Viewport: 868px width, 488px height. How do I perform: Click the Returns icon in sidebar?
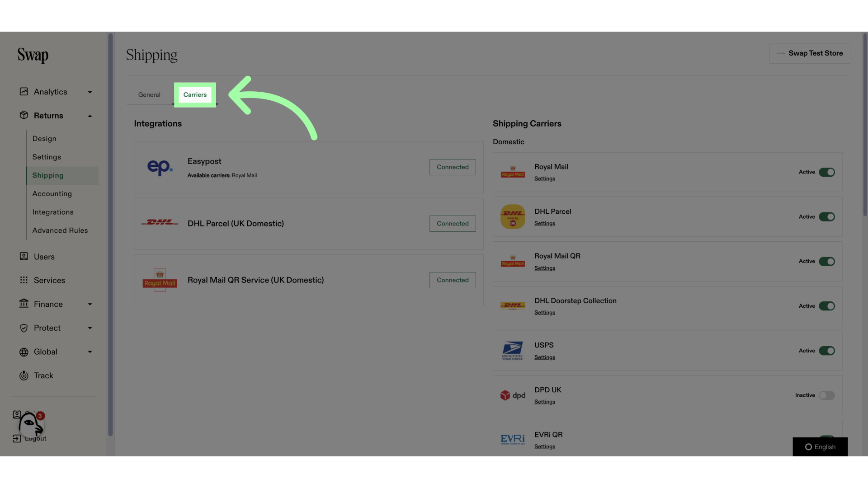coord(23,116)
